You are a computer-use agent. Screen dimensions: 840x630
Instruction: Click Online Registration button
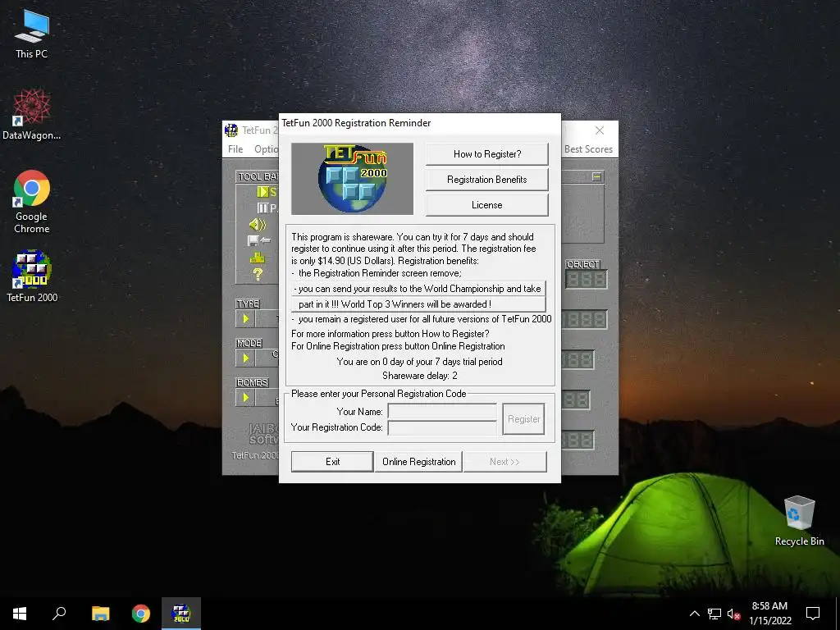[419, 462]
